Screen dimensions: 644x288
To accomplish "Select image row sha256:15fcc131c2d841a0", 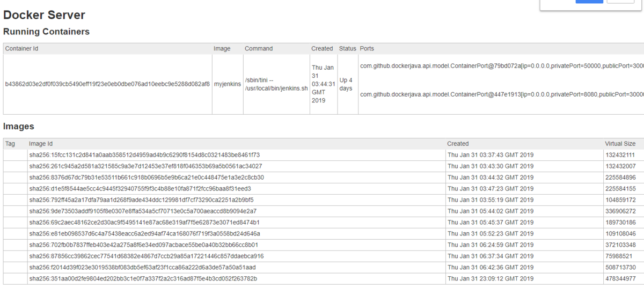I will (x=144, y=155).
